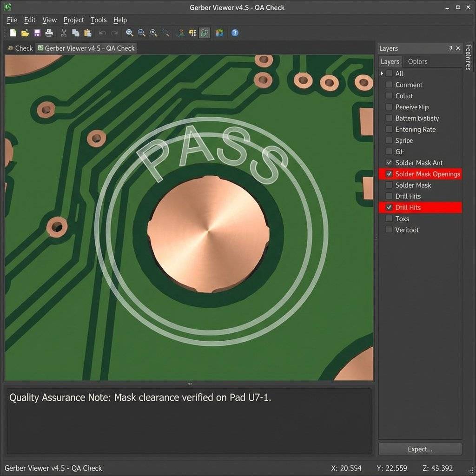
Task: Click the New file icon in toolbar
Action: coord(13,33)
